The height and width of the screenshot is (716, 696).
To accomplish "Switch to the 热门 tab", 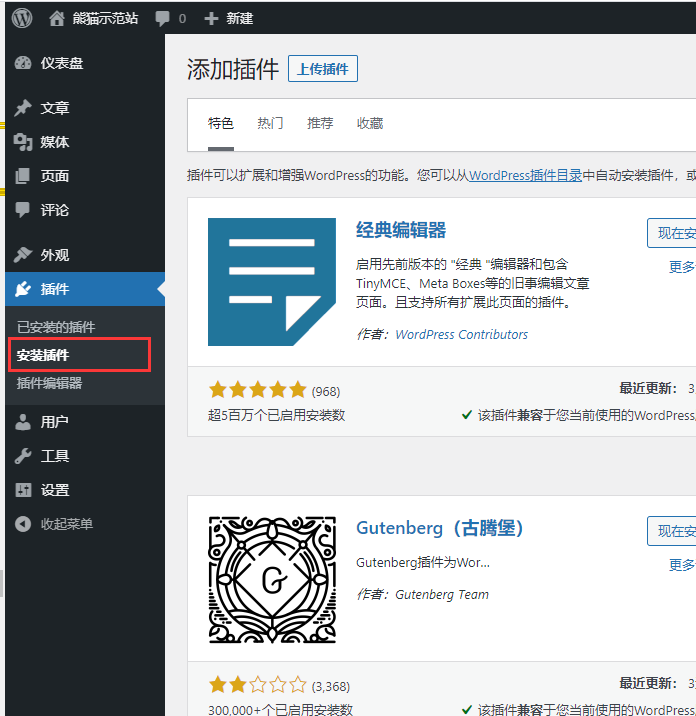I will (x=270, y=123).
